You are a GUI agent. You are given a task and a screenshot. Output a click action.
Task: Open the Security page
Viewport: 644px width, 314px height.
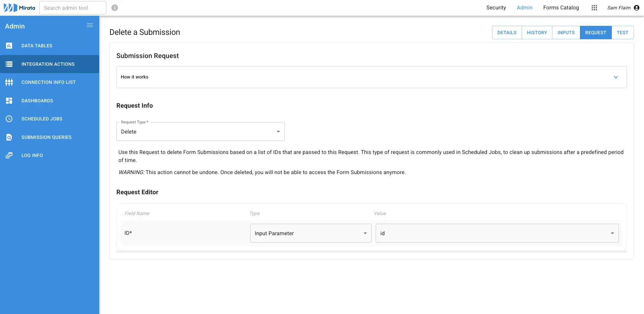(x=496, y=7)
